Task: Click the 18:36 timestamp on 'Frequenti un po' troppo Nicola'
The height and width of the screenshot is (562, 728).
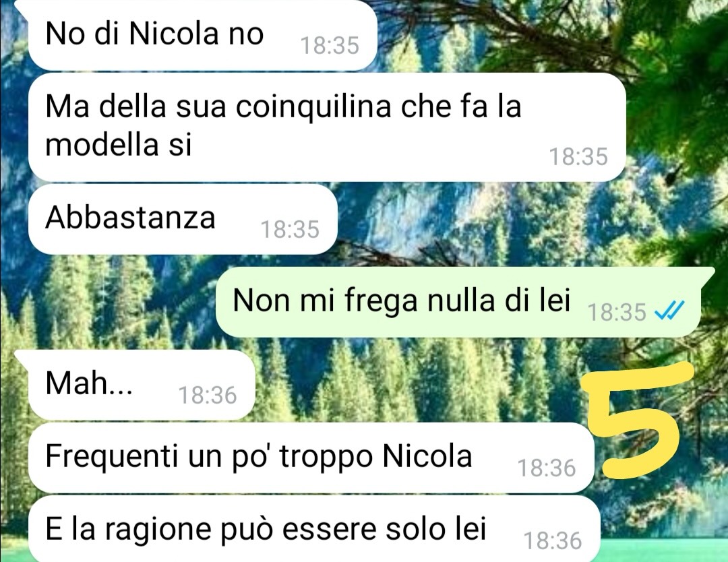Action: pos(547,468)
